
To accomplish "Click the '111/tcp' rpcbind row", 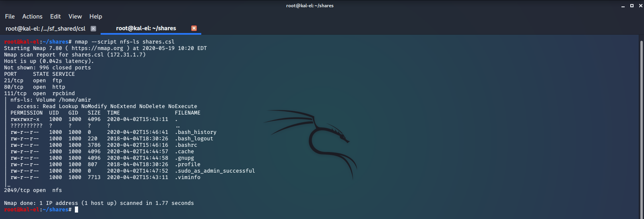I will click(x=39, y=94).
